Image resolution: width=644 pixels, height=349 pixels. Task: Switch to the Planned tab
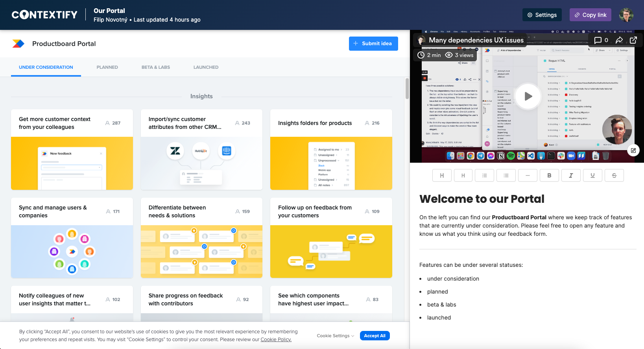[x=107, y=67]
